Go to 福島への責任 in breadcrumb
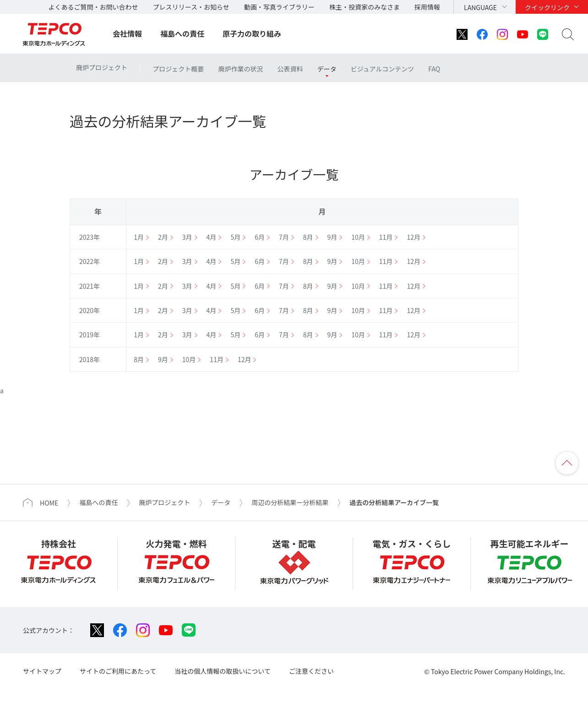The image size is (588, 704). pyautogui.click(x=98, y=503)
